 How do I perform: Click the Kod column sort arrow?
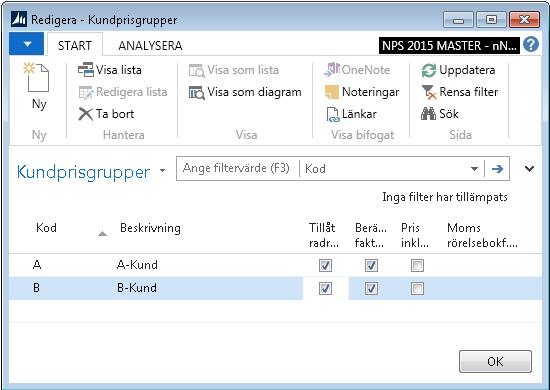click(102, 233)
